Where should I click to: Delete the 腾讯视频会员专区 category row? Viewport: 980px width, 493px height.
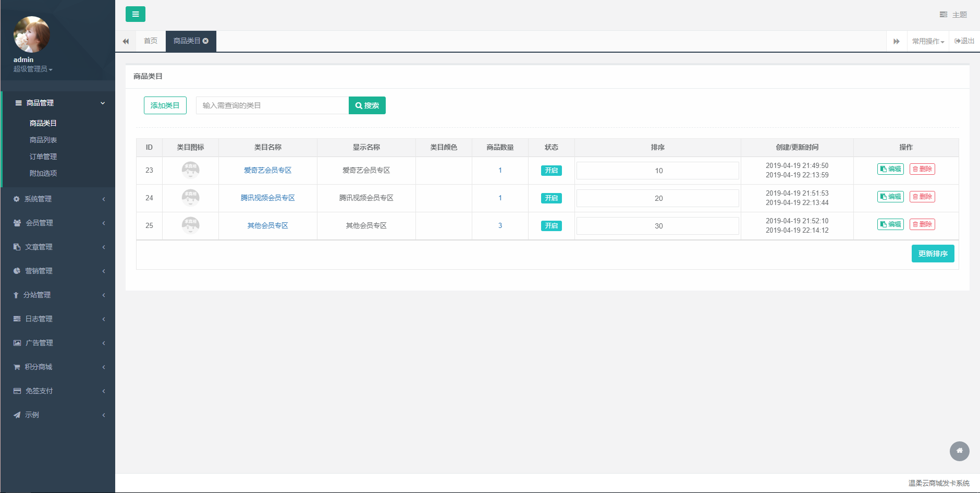click(922, 197)
